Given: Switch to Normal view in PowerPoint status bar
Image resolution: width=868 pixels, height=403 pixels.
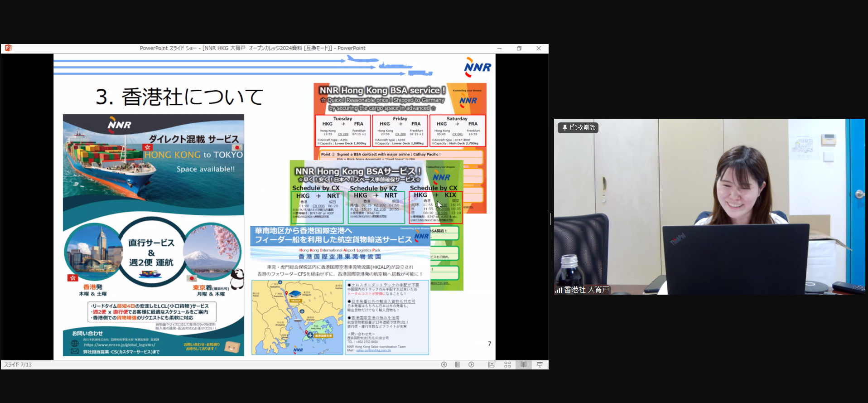Looking at the screenshot, I should click(491, 364).
